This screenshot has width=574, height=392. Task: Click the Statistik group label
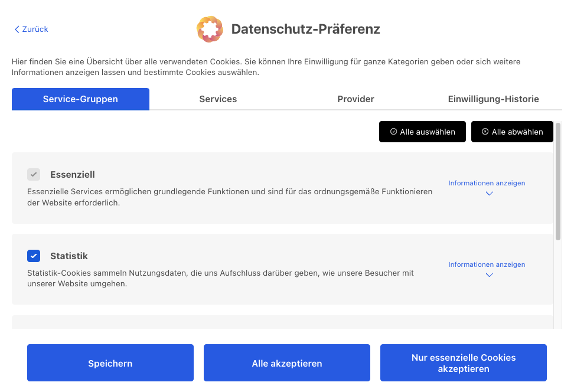[69, 256]
